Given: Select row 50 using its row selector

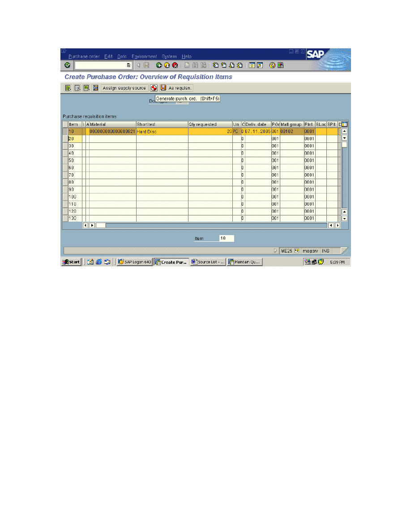Looking at the screenshot, I should [65, 160].
